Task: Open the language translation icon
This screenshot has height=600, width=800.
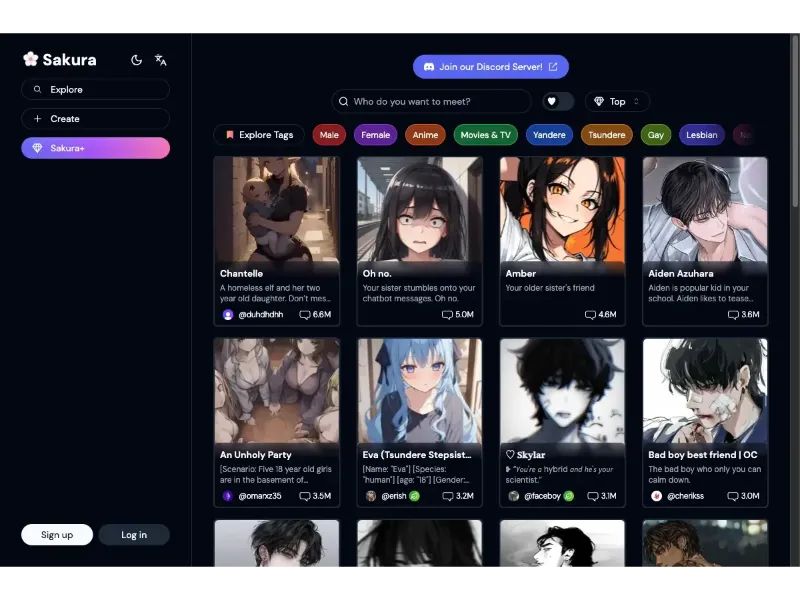Action: click(x=160, y=60)
